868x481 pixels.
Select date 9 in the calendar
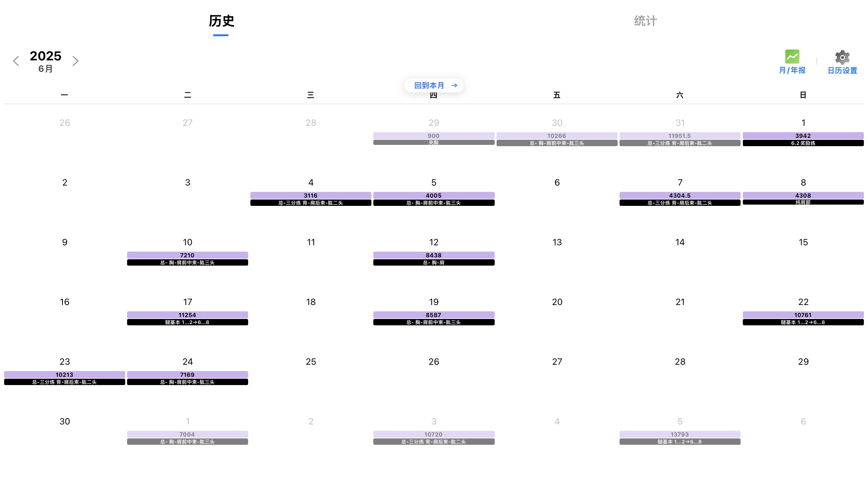[64, 242]
